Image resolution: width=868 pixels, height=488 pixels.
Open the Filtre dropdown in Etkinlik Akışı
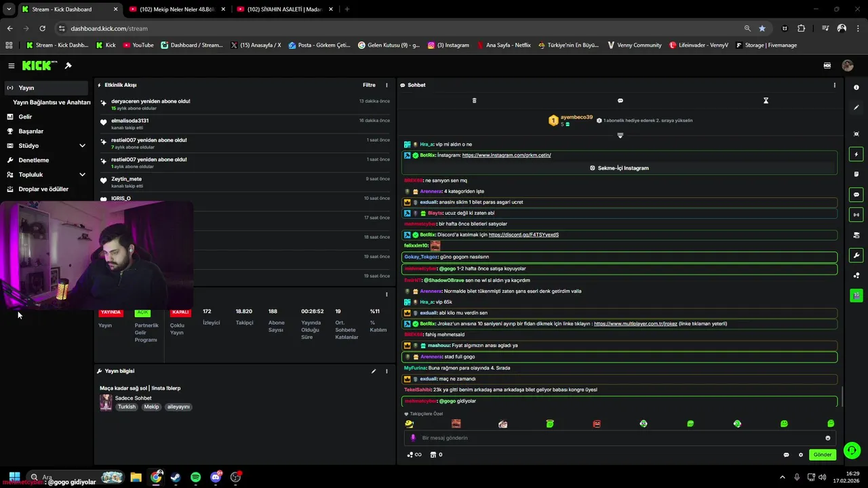(x=369, y=85)
